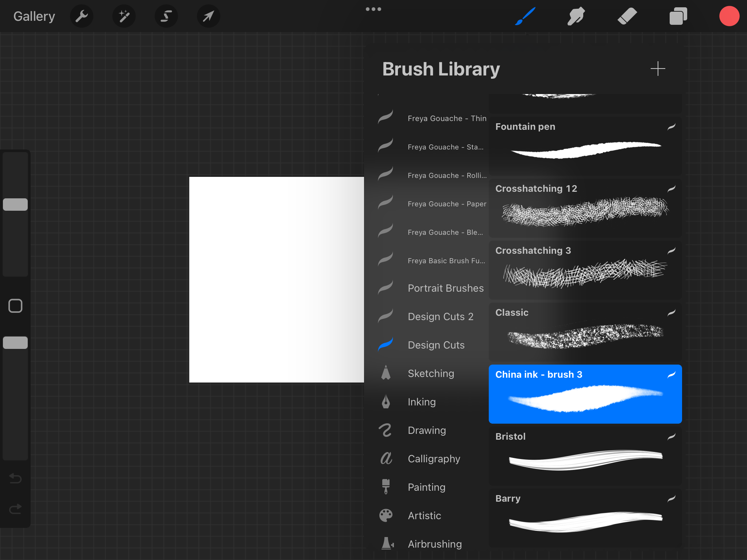Open the Transform arrow tool
The width and height of the screenshot is (747, 560).
[x=208, y=16]
